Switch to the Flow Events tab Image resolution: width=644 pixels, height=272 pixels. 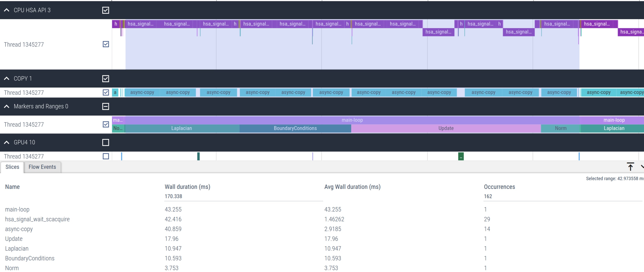(42, 167)
